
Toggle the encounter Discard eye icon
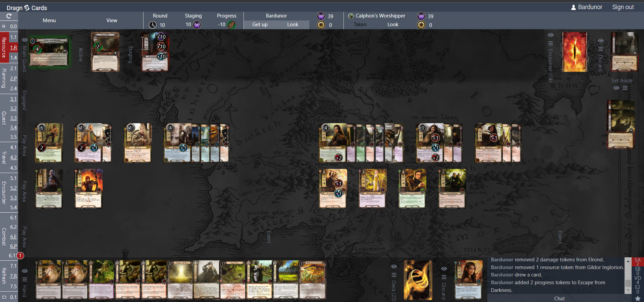(600, 41)
